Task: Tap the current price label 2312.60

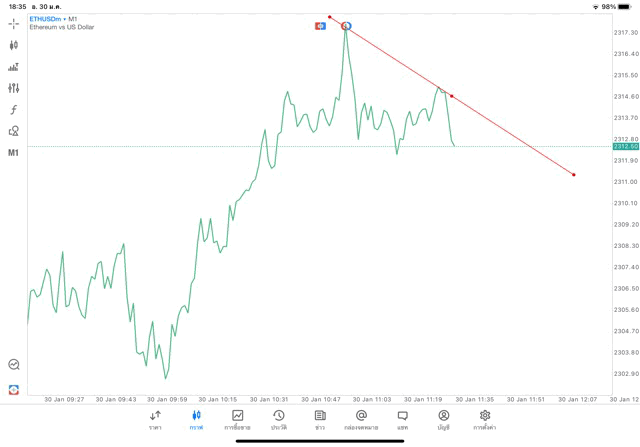Action: click(x=626, y=146)
